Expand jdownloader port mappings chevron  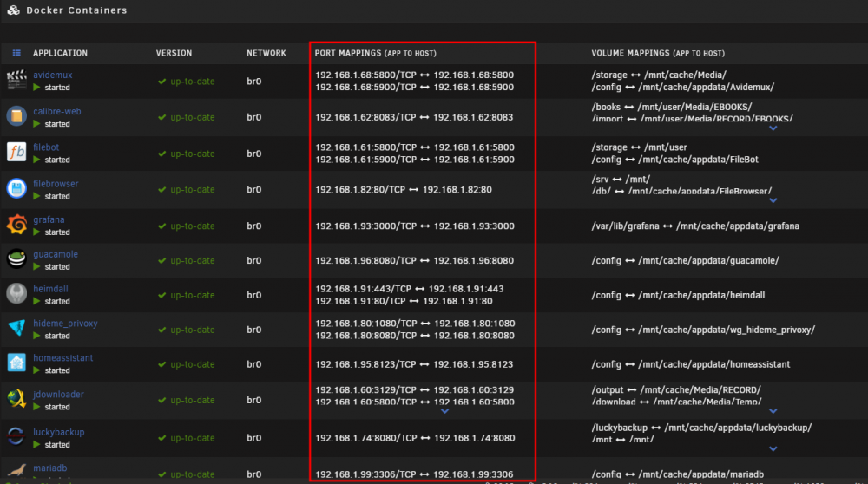pyautogui.click(x=444, y=411)
